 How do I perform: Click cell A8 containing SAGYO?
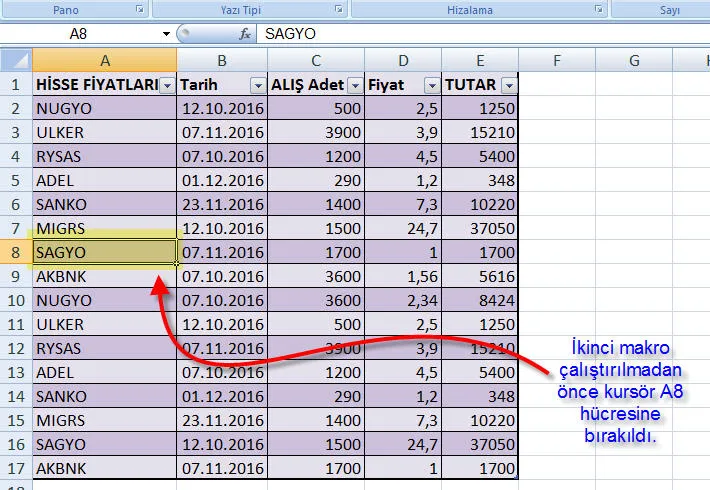(105, 253)
